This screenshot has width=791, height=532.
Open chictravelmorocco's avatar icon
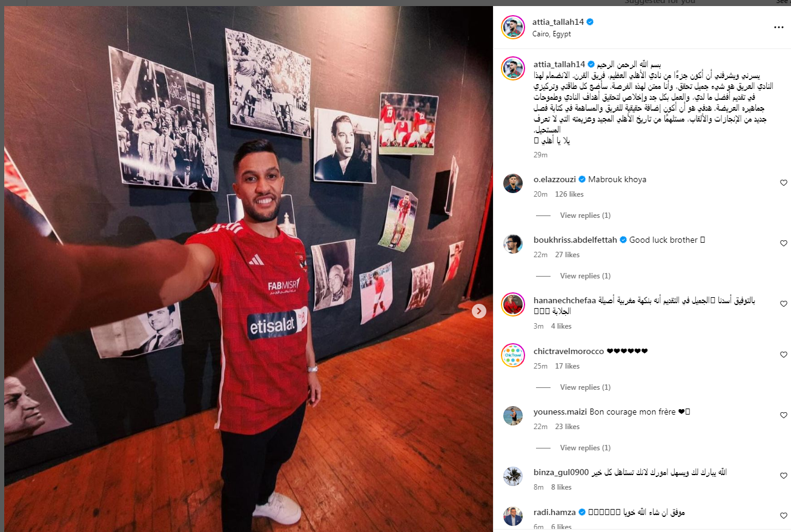tap(513, 355)
